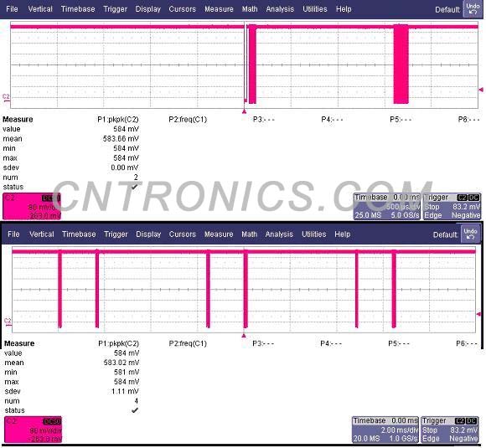486x448 pixels.
Task: Open the top C2 channel descriptor box
Action: [x=32, y=206]
